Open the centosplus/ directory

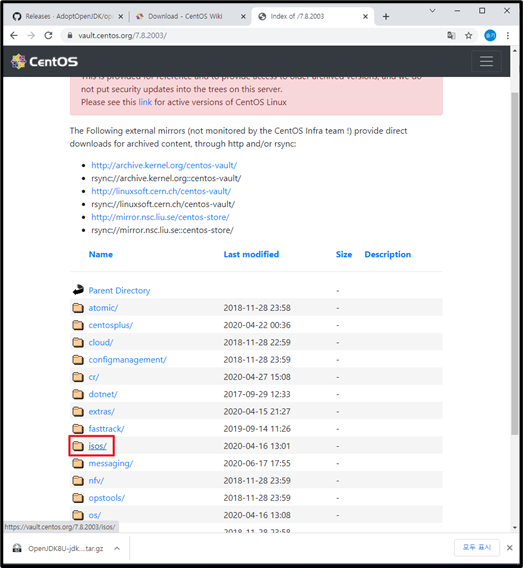[110, 325]
